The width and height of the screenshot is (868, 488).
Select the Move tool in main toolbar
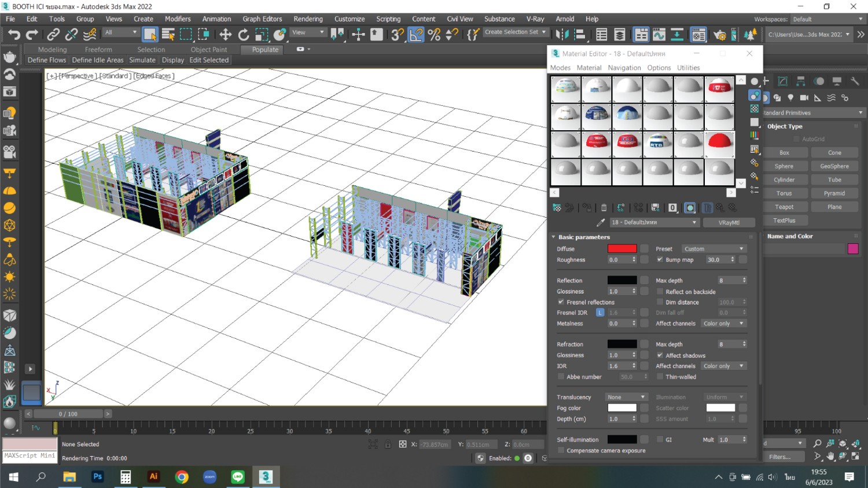(x=225, y=35)
